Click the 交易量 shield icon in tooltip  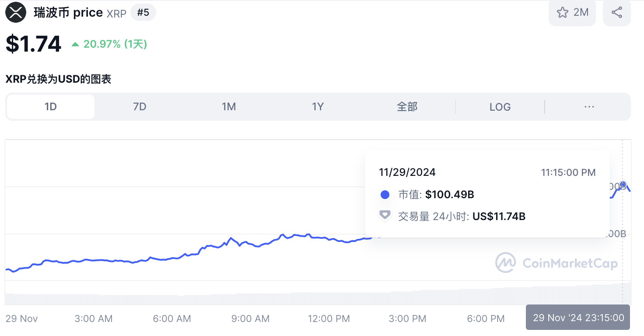(385, 215)
